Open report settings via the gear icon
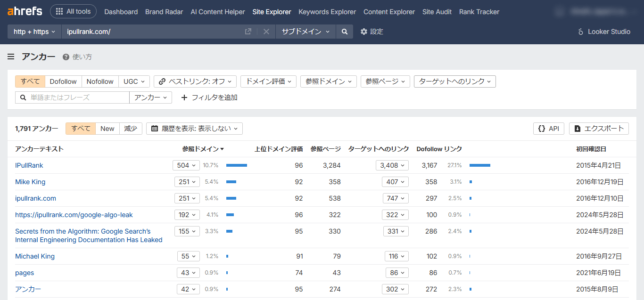Screen dimensions: 644x300 363,32
